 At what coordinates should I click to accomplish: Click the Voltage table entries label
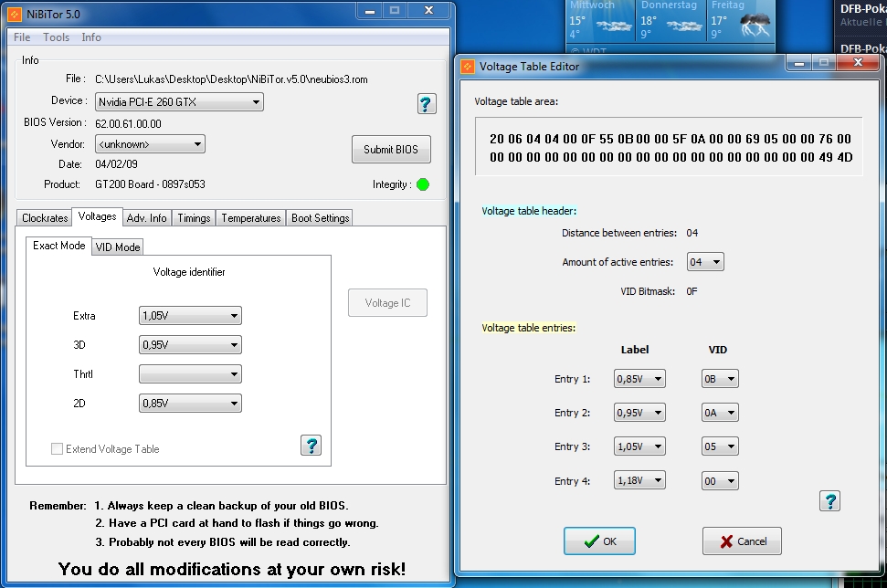(528, 328)
